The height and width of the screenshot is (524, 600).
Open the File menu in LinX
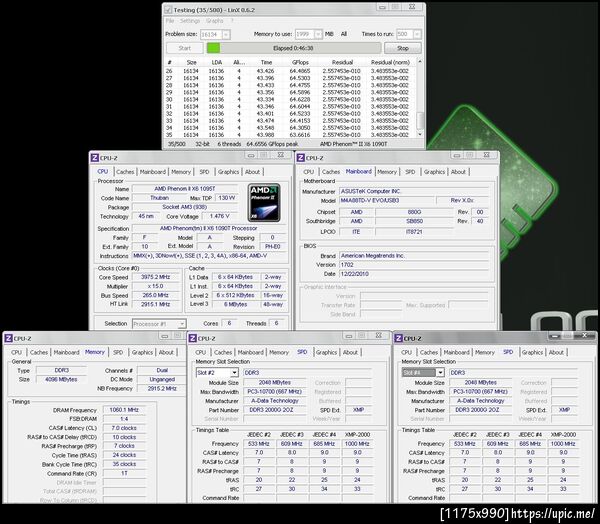point(170,21)
